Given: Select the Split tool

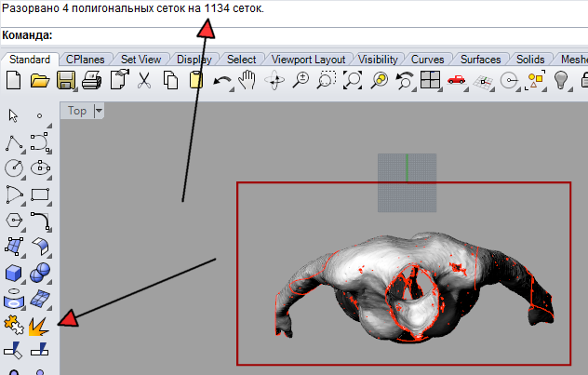Looking at the screenshot, I should click(39, 350).
